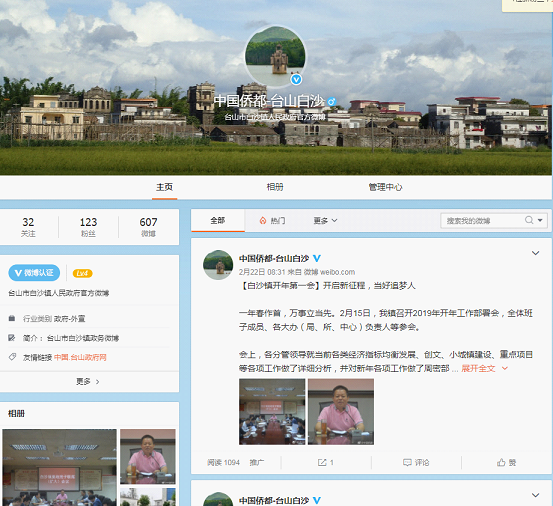Click the male gender icon beside profile name
Screen dimensions: 553x506
(x=332, y=102)
